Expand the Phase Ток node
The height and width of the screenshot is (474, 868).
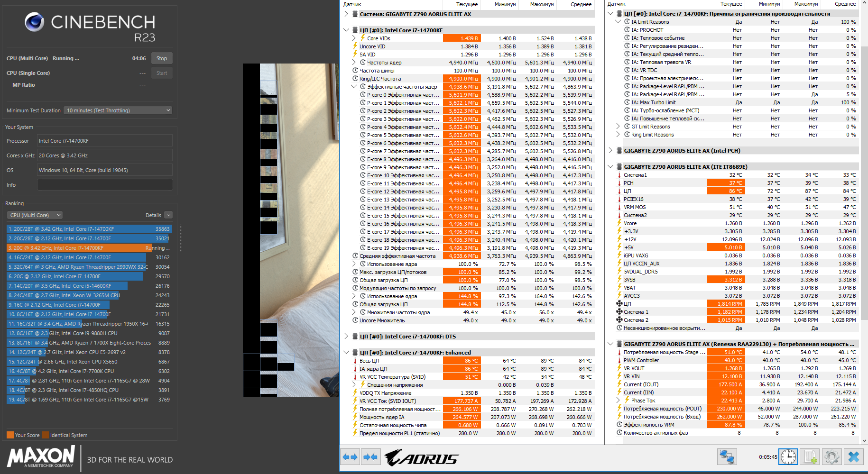[x=618, y=401]
